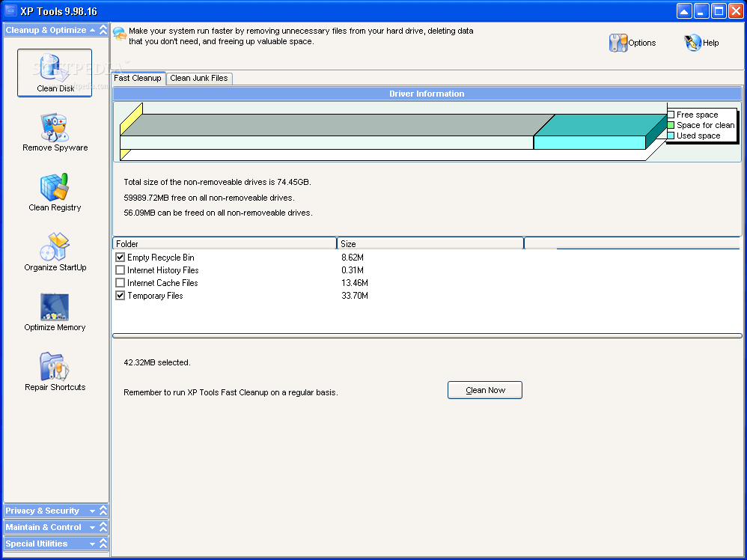Check Internet History Files checkbox
The width and height of the screenshot is (747, 560).
pyautogui.click(x=120, y=270)
